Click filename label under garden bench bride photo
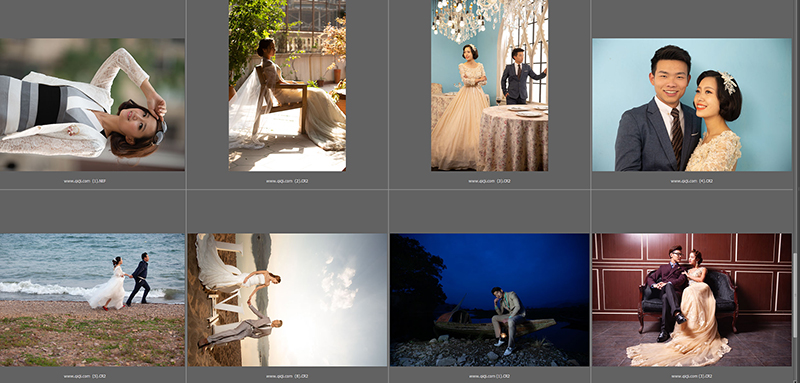Image resolution: width=800 pixels, height=383 pixels. [287, 181]
